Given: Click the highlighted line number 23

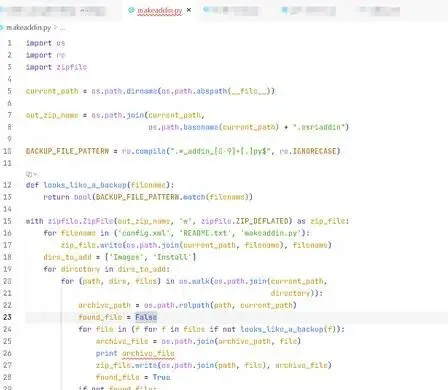Looking at the screenshot, I should (7, 317).
